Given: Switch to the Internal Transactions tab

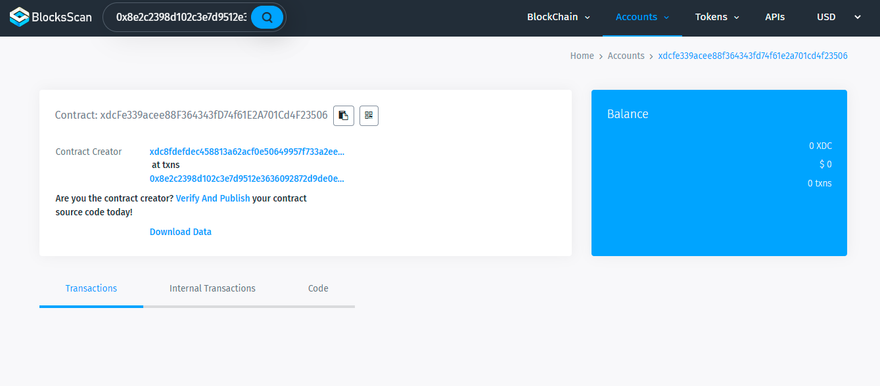Looking at the screenshot, I should point(212,288).
